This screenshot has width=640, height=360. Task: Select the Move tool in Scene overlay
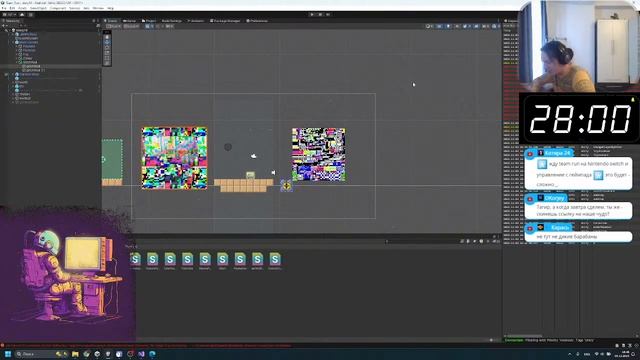pyautogui.click(x=107, y=42)
